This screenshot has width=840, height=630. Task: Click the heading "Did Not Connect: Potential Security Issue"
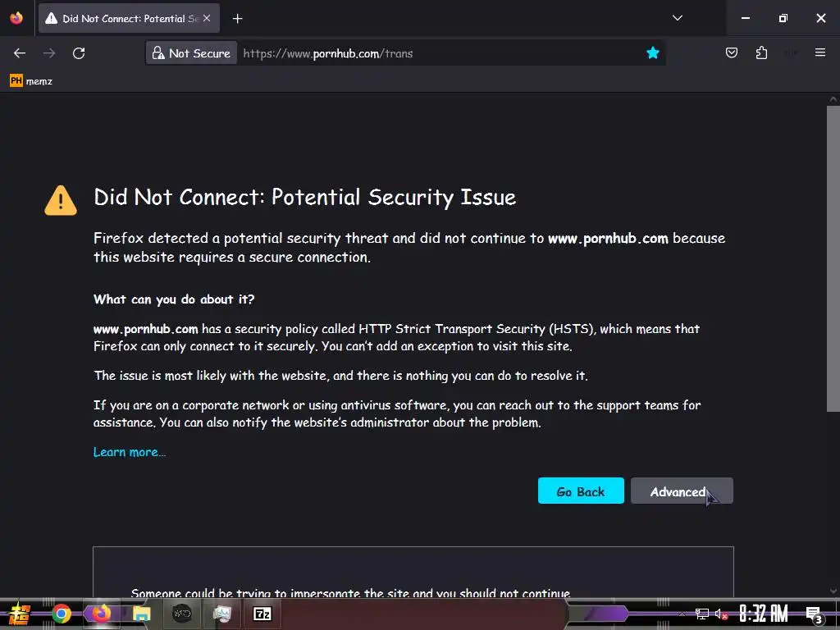click(305, 197)
